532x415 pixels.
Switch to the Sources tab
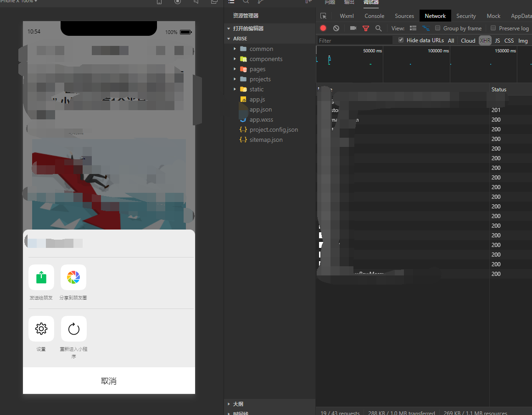(x=404, y=16)
